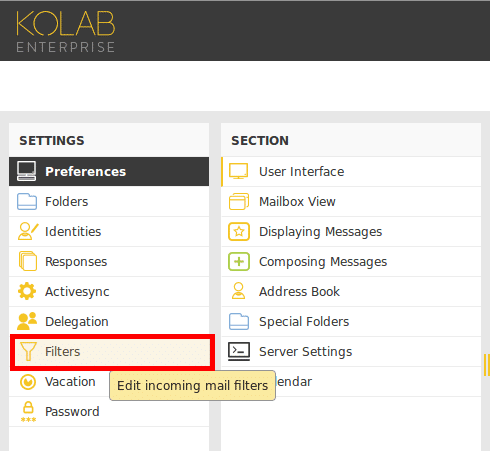Viewport: 490px width, 451px height.
Task: Click the yellow splitter handle at the right edge
Action: 486,365
